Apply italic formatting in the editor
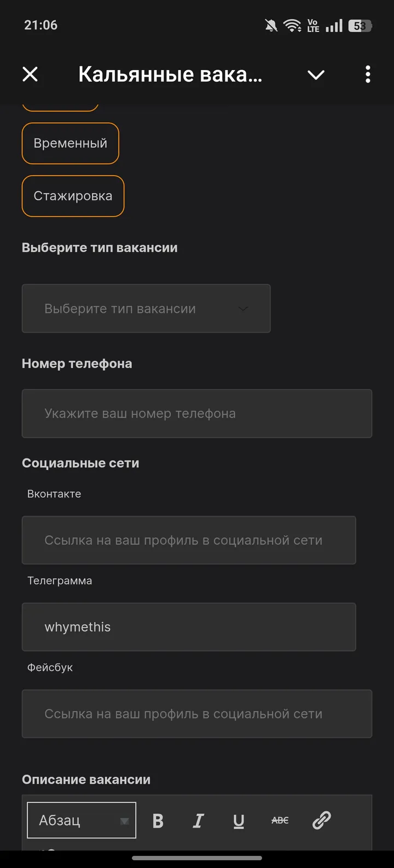Screen dimensions: 394x868 click(198, 820)
